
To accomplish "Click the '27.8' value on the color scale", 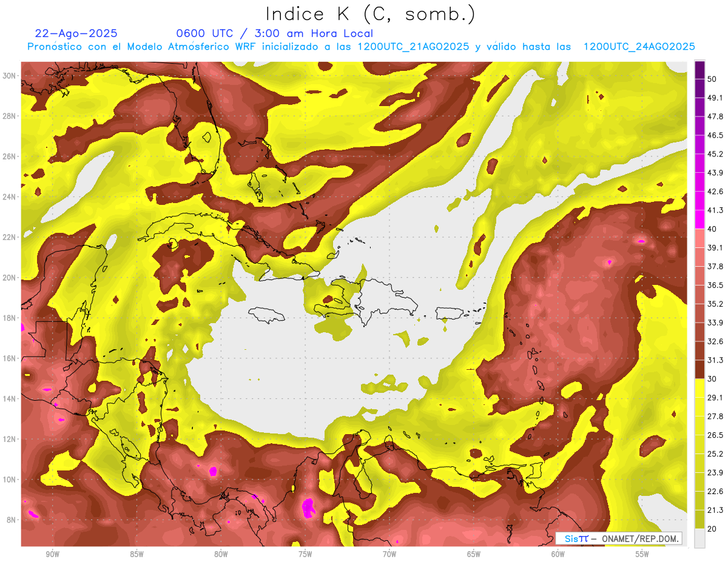I will (715, 416).
